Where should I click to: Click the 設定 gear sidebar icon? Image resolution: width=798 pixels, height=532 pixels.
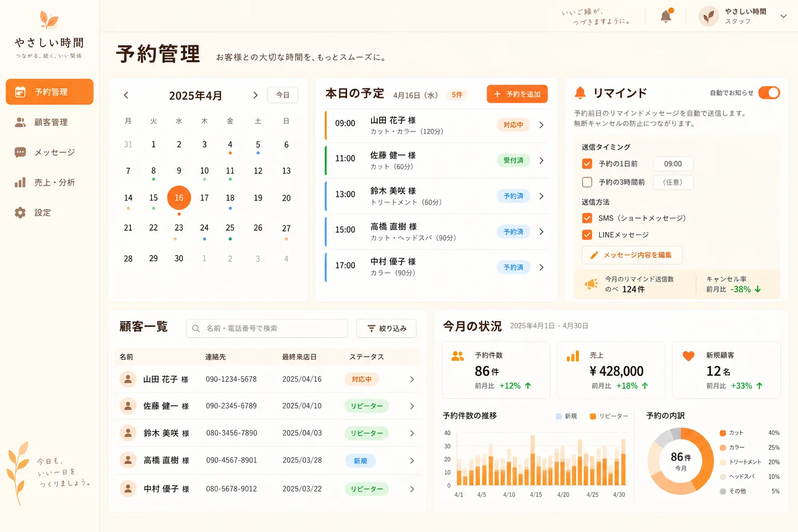tap(20, 212)
